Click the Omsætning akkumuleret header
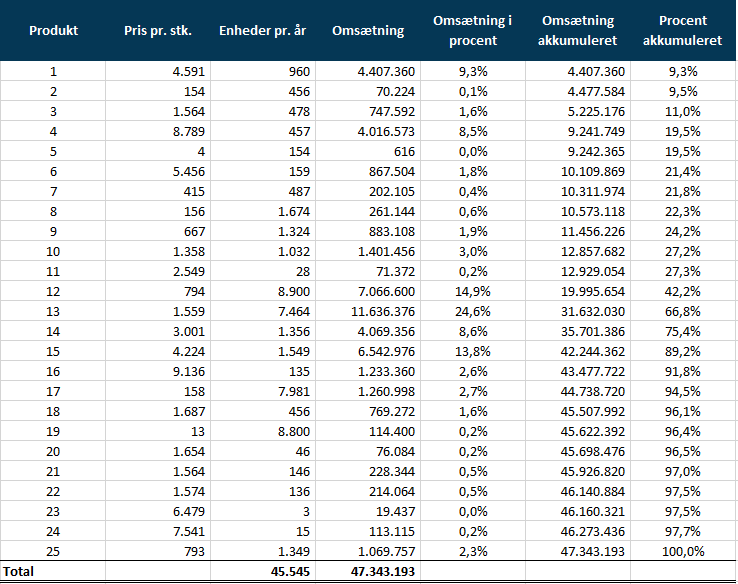738x584 pixels. [578, 31]
